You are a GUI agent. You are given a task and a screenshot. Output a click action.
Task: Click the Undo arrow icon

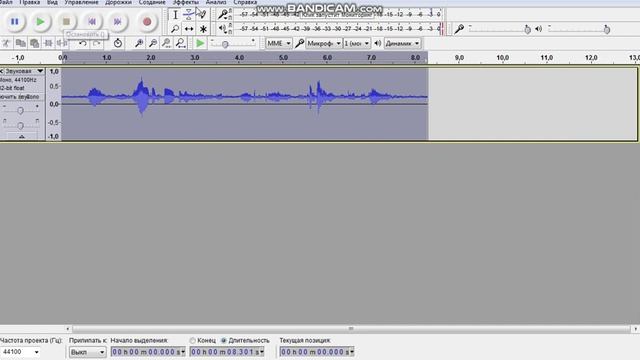(82, 43)
